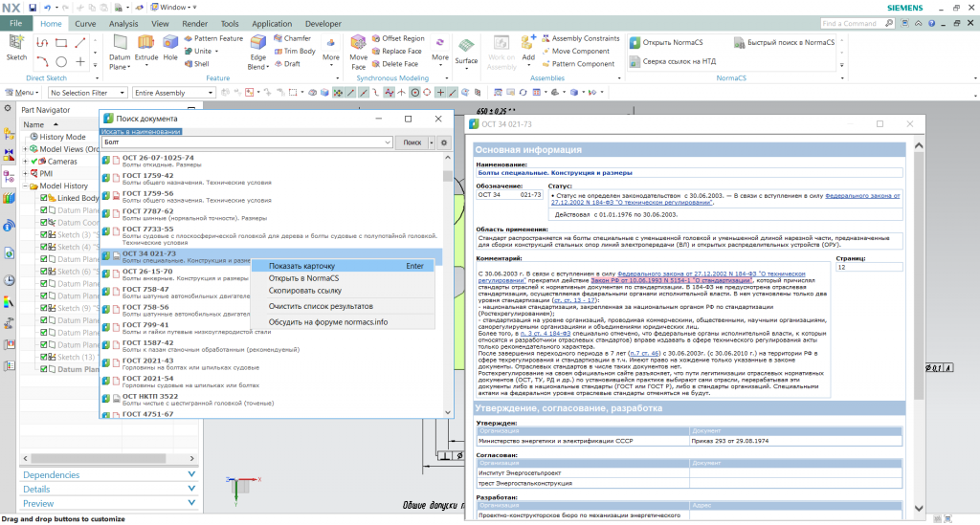Choose Очистить список результатов
Viewport: 980px width, 525px height.
tap(343, 307)
